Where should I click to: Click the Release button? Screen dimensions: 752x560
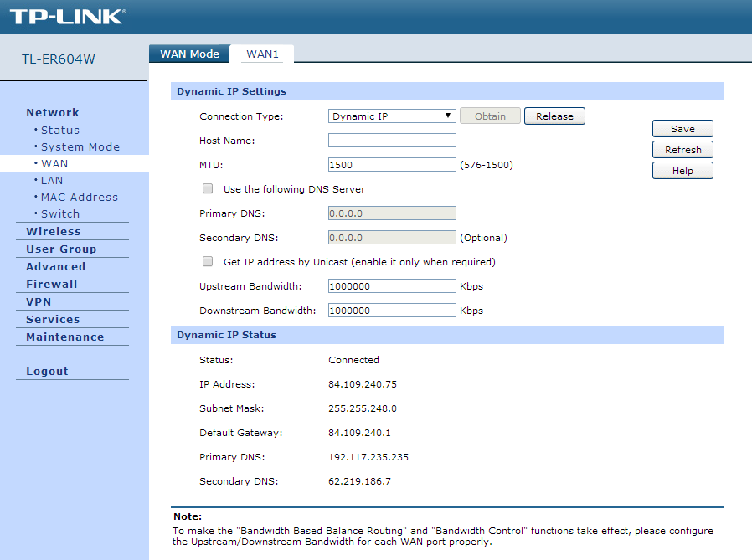coord(554,116)
